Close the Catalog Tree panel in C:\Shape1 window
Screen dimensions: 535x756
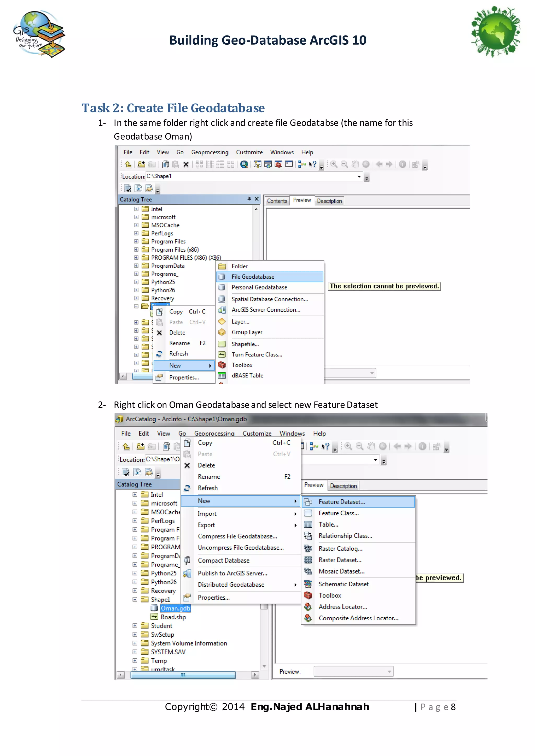click(257, 199)
